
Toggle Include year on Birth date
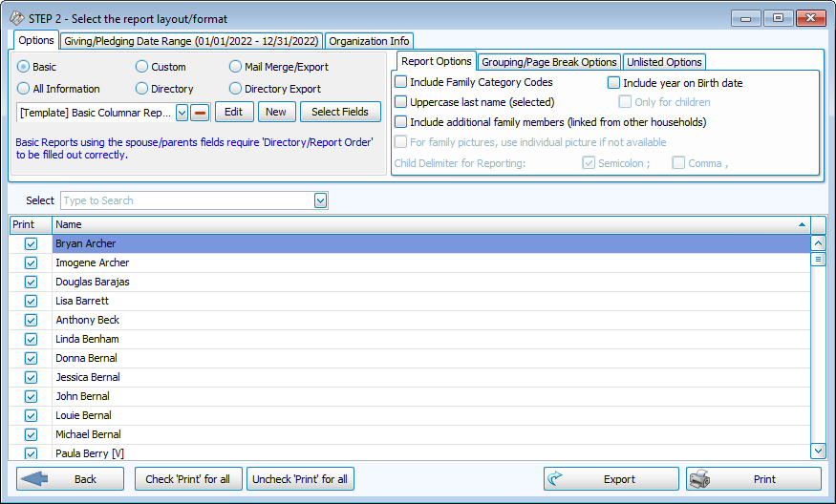click(614, 83)
